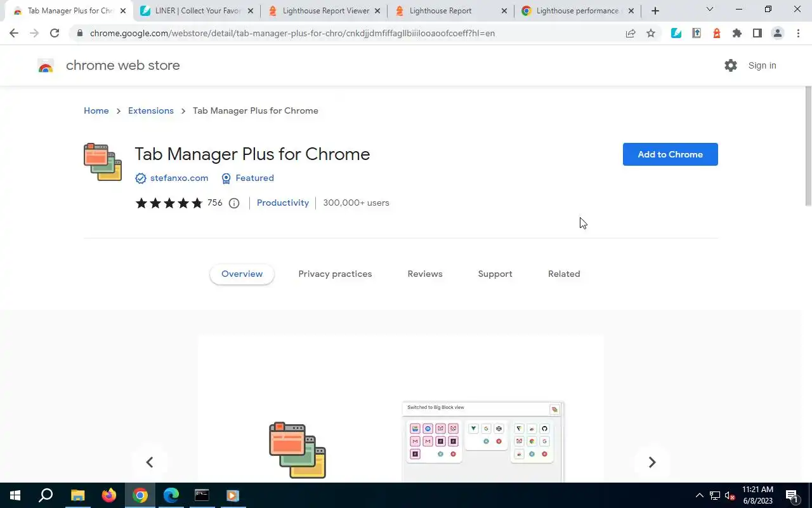Click the Tab Manager Plus extension icon
The width and height of the screenshot is (812, 508).
[103, 163]
